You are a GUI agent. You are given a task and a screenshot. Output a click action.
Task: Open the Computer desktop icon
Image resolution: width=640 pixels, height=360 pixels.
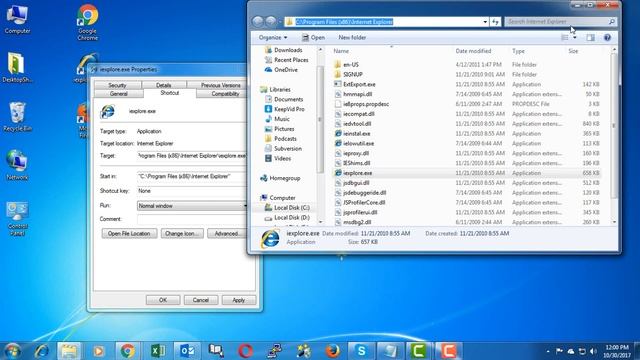point(17,20)
